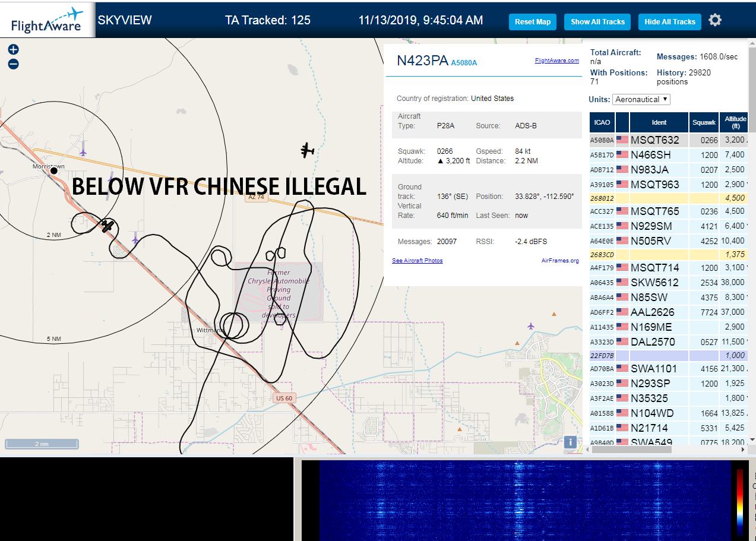Screen dimensions: 756x541
Task: Click the A5080A hex code link
Action: (464, 63)
